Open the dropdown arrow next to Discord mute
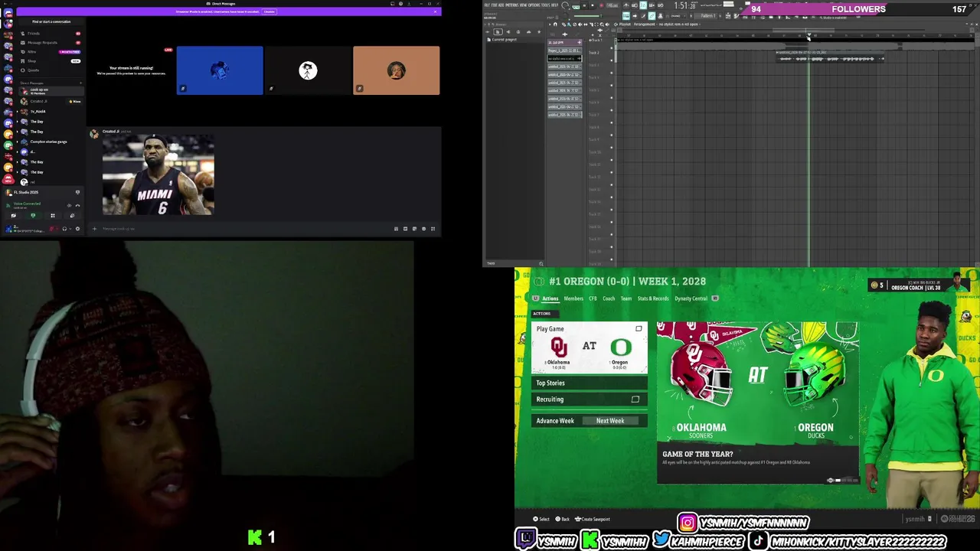The height and width of the screenshot is (551, 980). [x=57, y=229]
